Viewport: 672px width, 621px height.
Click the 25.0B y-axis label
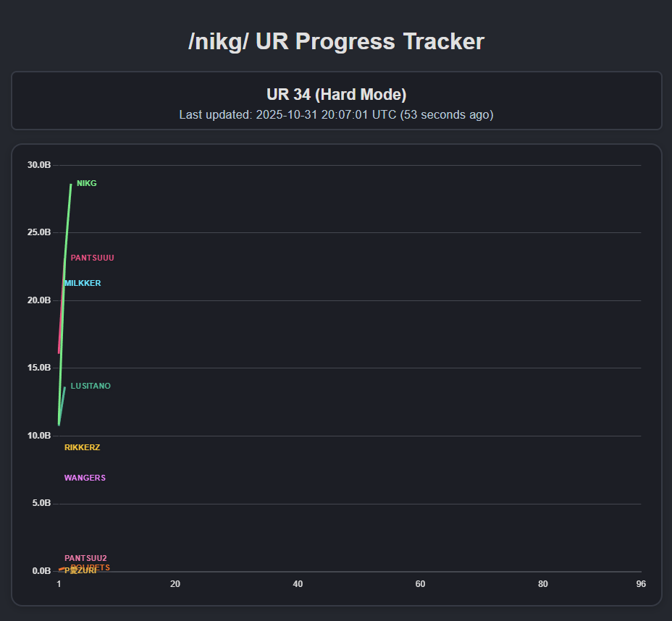(39, 232)
